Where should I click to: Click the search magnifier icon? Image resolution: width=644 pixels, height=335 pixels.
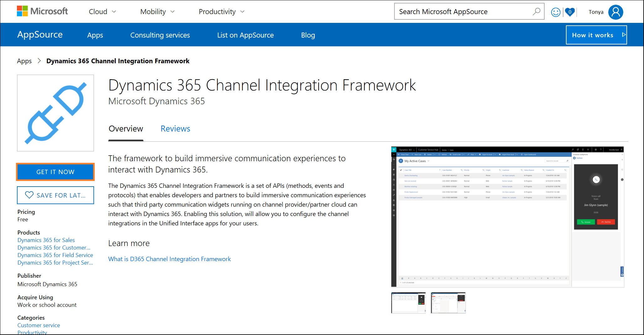tap(536, 12)
